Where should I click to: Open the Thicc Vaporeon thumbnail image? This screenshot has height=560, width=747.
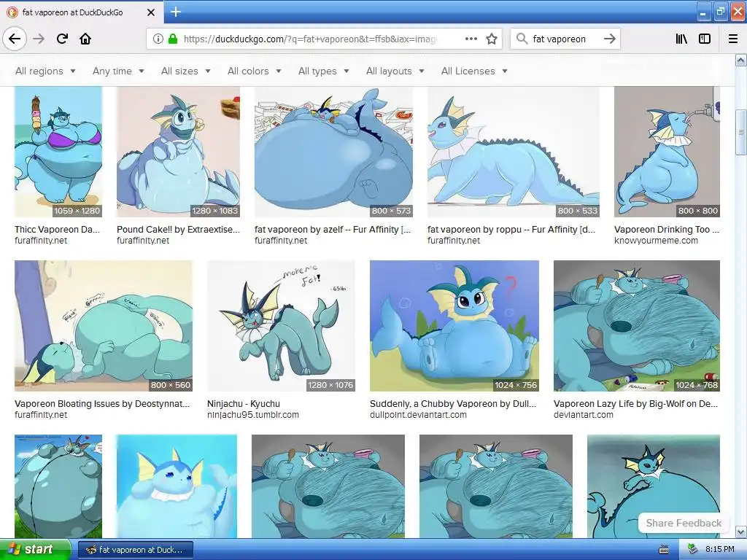click(58, 152)
